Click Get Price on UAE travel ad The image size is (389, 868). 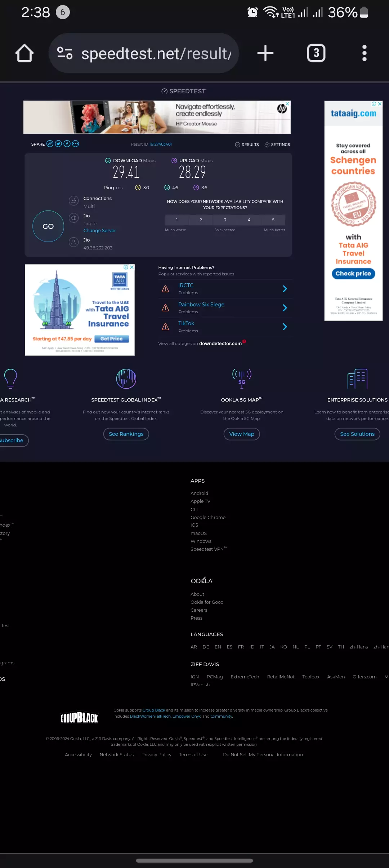tap(112, 339)
